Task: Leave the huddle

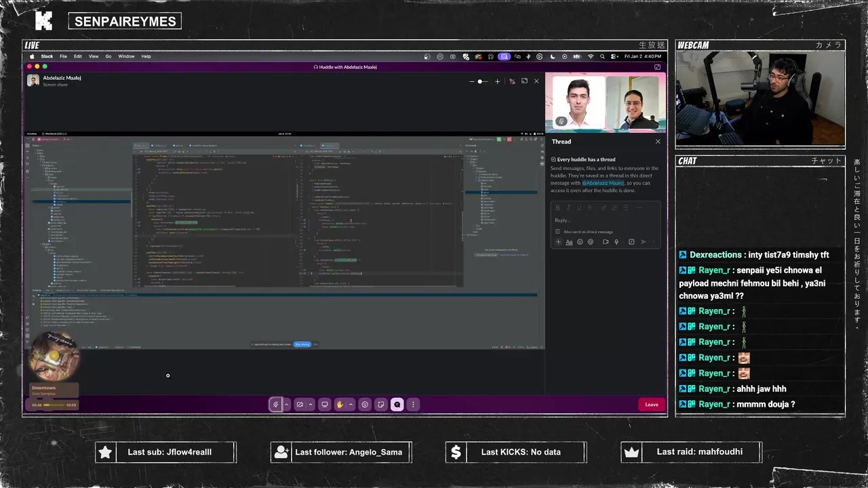Action: (652, 405)
